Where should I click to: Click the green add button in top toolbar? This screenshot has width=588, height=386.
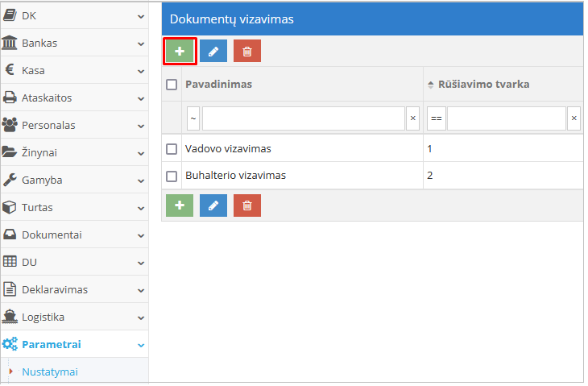[x=180, y=52]
